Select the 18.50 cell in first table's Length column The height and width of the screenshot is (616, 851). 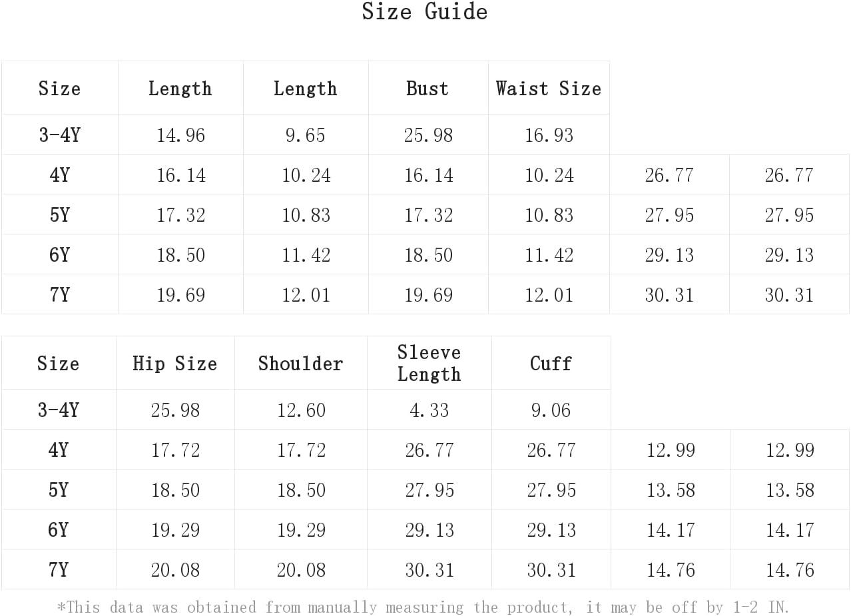coord(180,255)
